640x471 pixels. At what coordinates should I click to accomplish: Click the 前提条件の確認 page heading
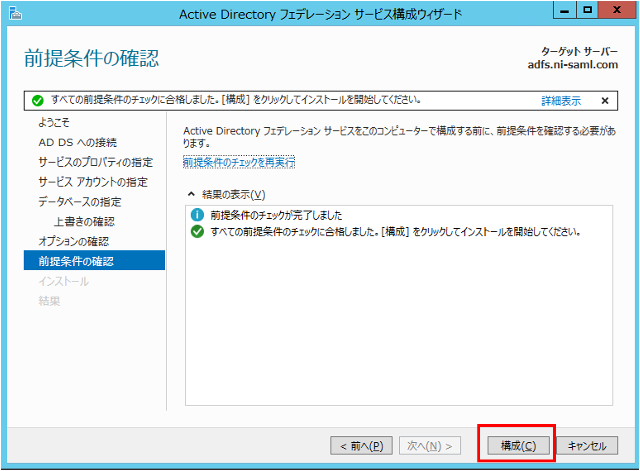pyautogui.click(x=91, y=58)
